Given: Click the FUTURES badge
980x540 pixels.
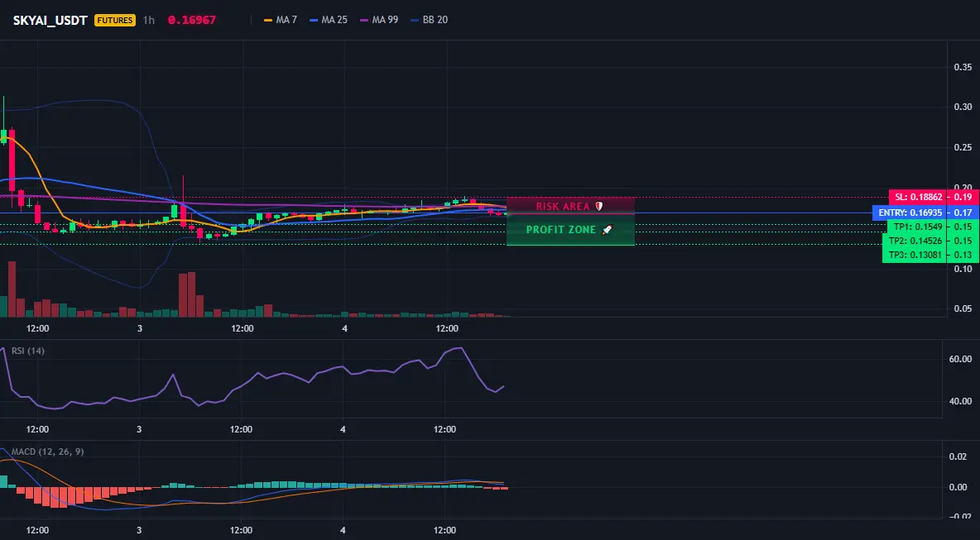Looking at the screenshot, I should 114,20.
